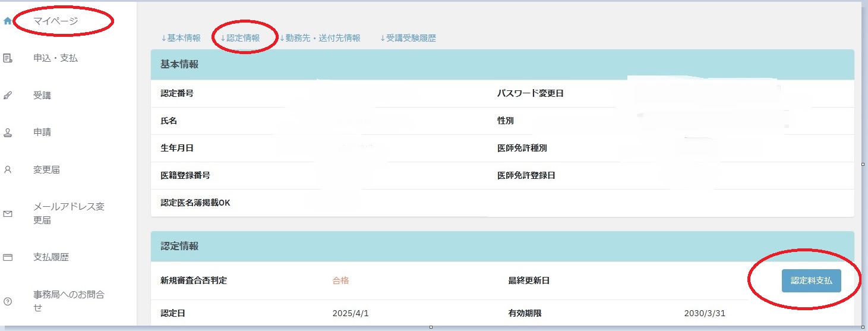Click the person icon beside 変更届
The width and height of the screenshot is (868, 331).
[8, 169]
